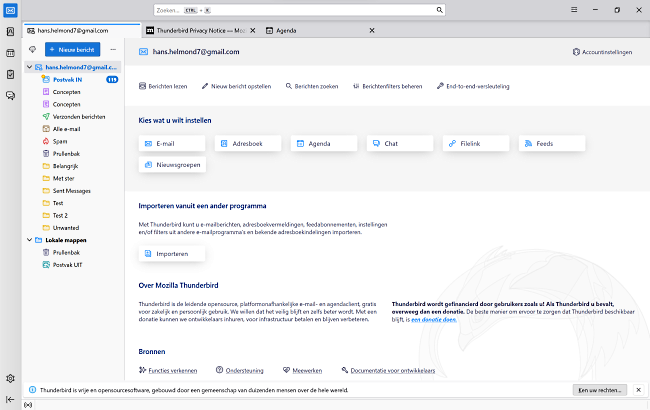Click the Importeren button
The image size is (650, 410).
pyautogui.click(x=172, y=254)
